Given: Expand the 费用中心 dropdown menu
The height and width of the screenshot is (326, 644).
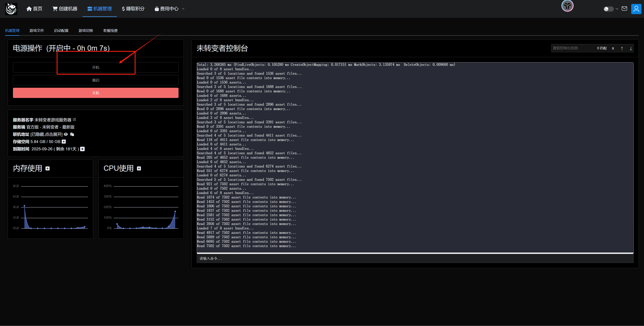Looking at the screenshot, I should click(170, 9).
